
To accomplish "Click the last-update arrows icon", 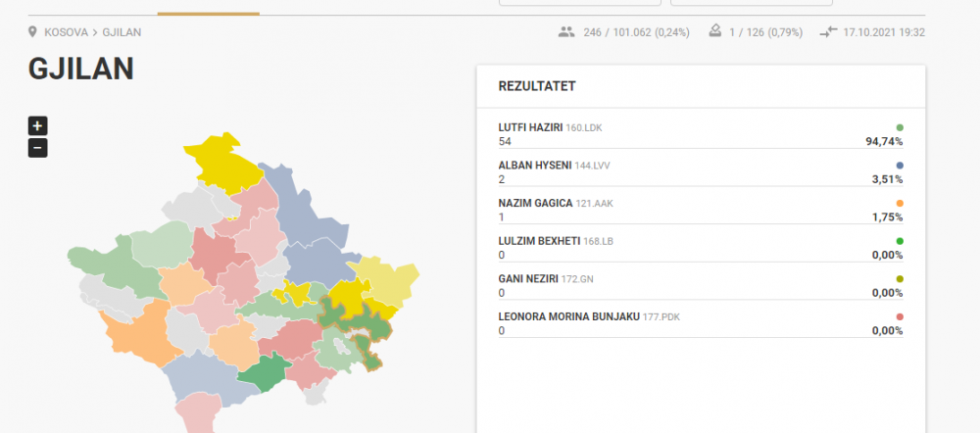I will coord(828,32).
